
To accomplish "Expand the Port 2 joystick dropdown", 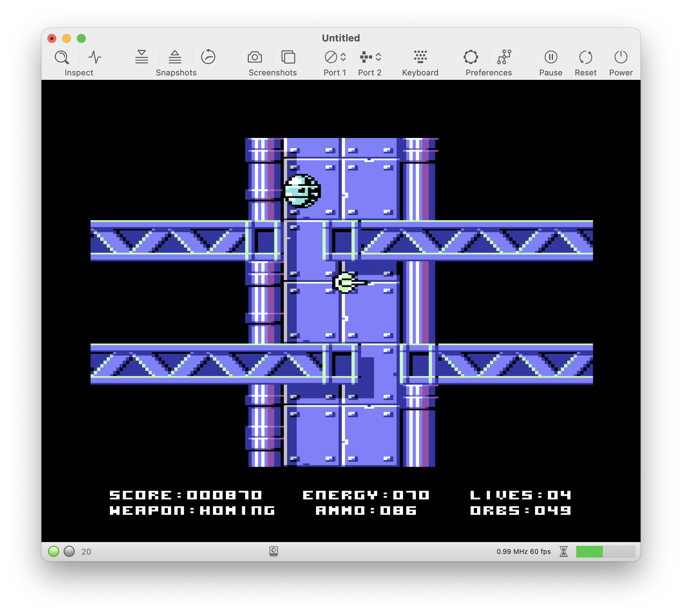I will pos(370,57).
